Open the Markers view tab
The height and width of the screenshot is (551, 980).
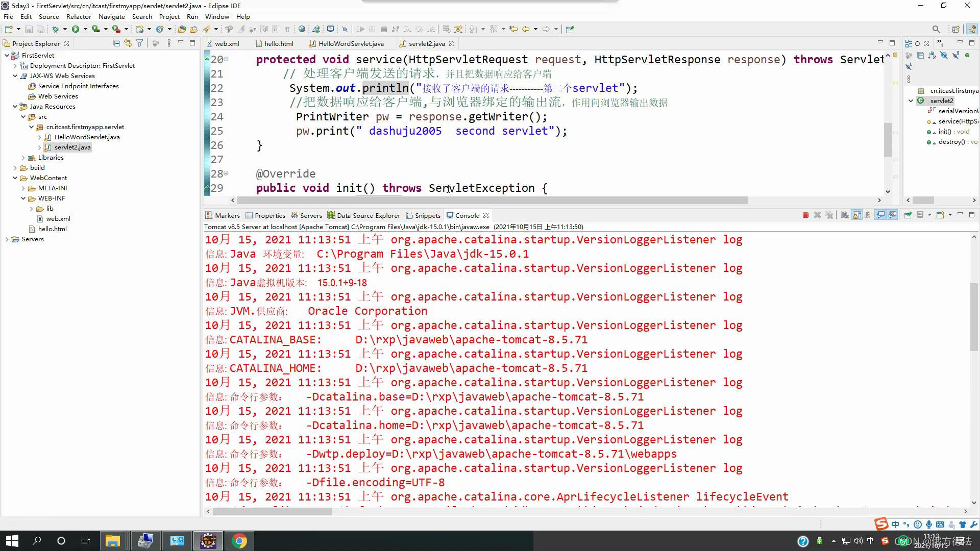coord(223,215)
